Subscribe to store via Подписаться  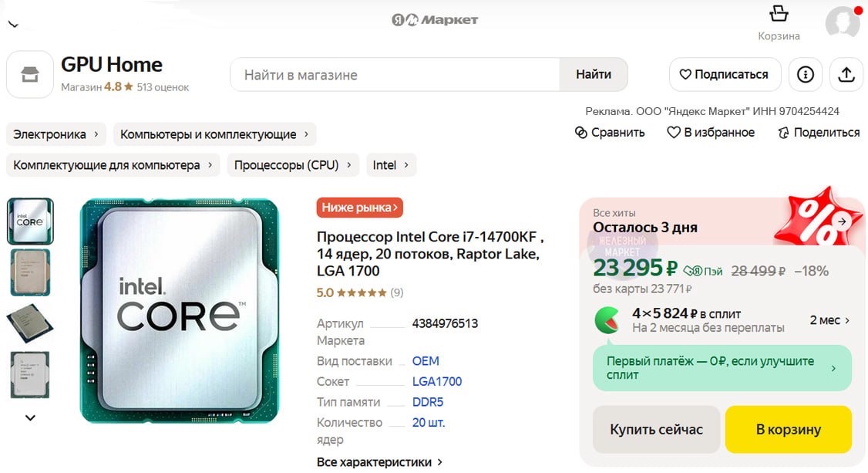724,75
